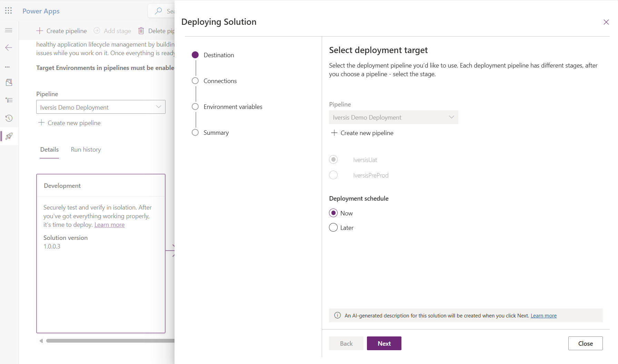Click the Delete pipeline trash icon
Image resolution: width=618 pixels, height=364 pixels.
pos(141,31)
